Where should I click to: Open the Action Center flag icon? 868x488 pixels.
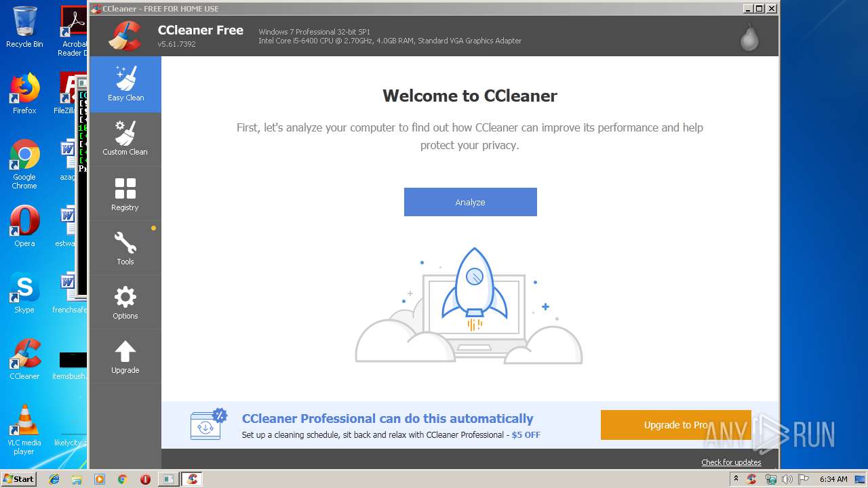(803, 479)
